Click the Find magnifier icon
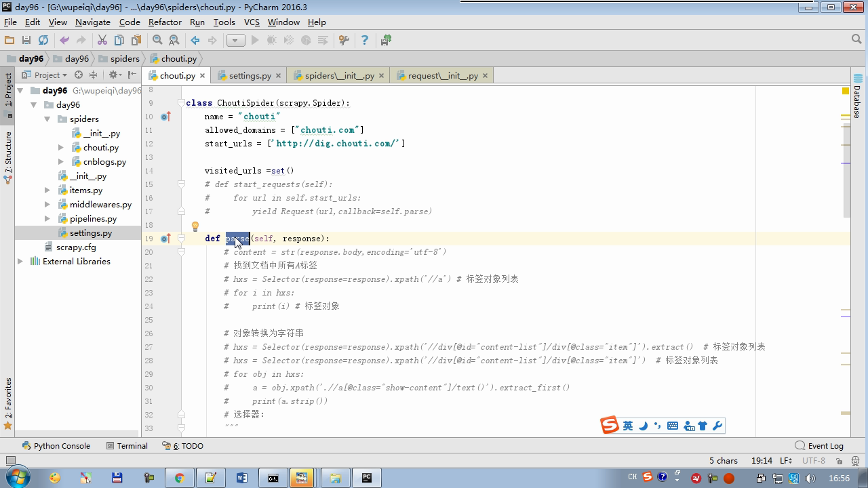Screen dimensions: 868x488 coord(157,41)
